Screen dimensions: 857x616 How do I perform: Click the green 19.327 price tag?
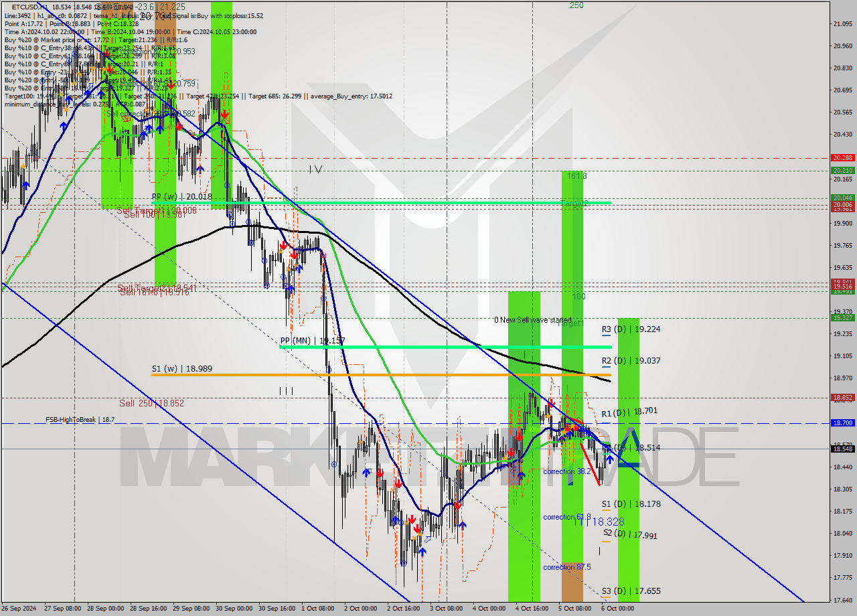(x=842, y=318)
